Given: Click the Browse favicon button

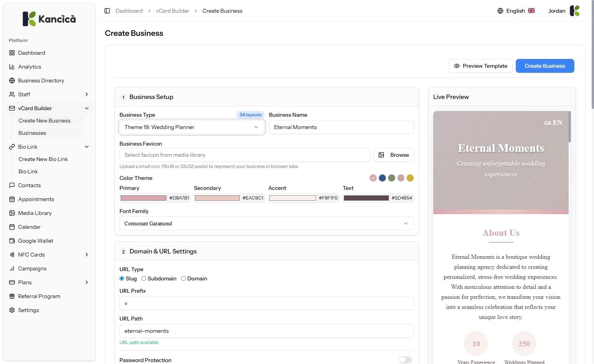Looking at the screenshot, I should pyautogui.click(x=394, y=155).
